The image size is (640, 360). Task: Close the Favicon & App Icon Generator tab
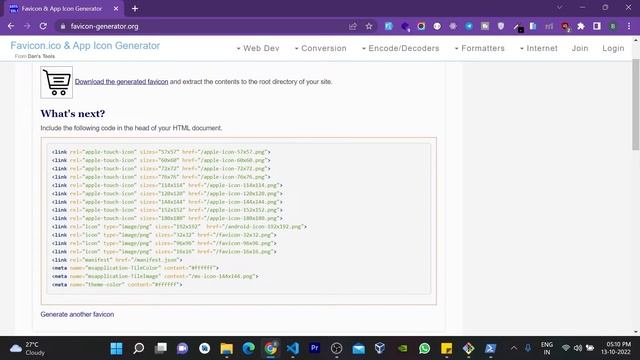pyautogui.click(x=116, y=9)
